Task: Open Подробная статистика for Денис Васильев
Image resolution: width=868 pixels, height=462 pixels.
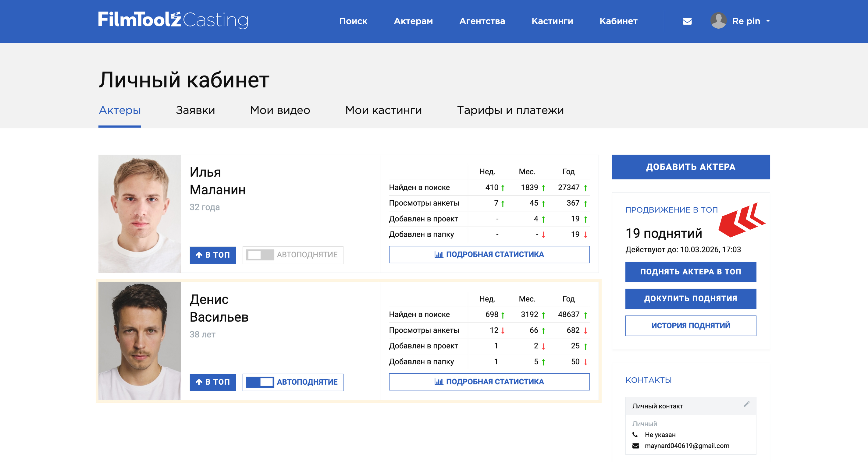Action: 489,382
